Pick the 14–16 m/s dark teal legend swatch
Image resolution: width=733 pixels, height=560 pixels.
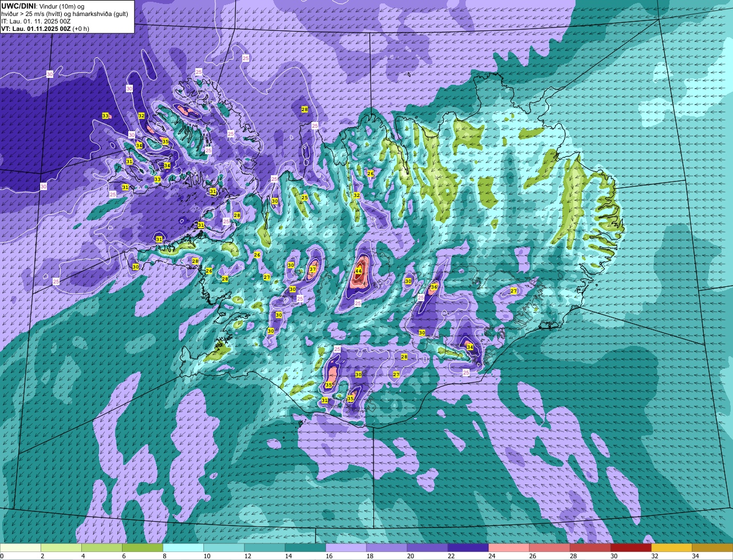[305, 547]
